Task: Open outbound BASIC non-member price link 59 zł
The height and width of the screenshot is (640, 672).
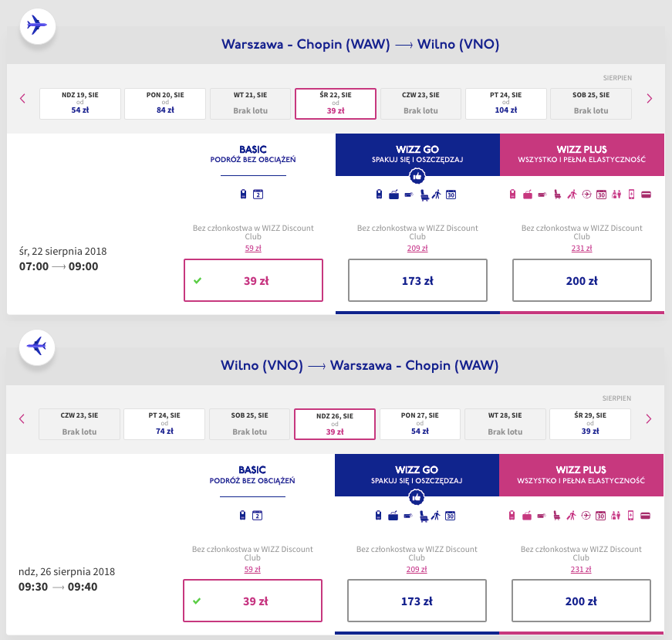Action: [253, 248]
